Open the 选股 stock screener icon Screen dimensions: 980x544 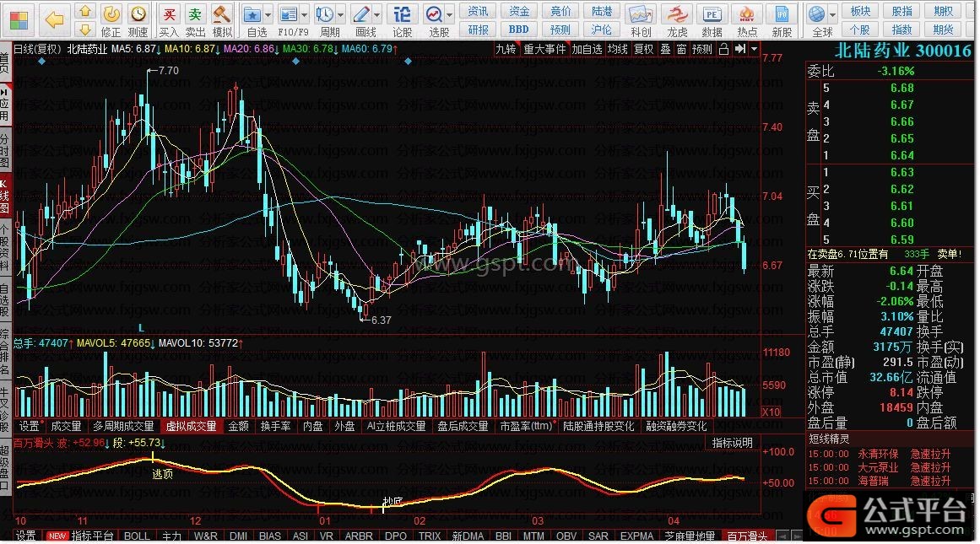434,13
